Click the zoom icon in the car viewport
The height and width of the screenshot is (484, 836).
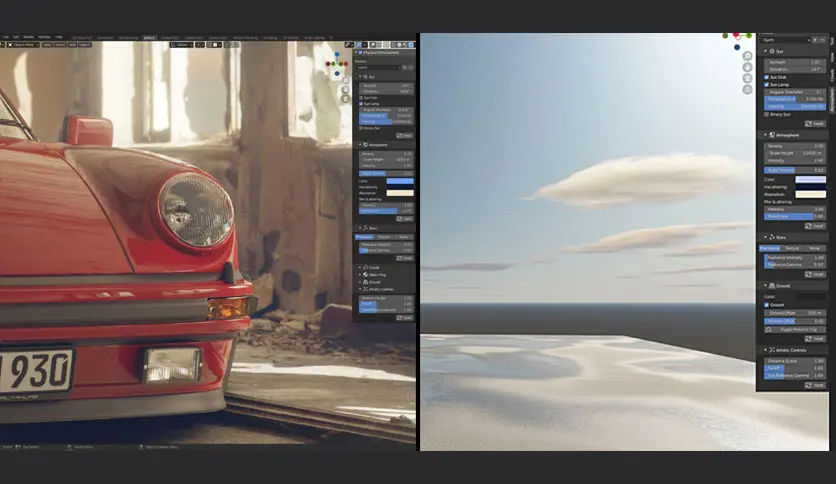pyautogui.click(x=345, y=80)
